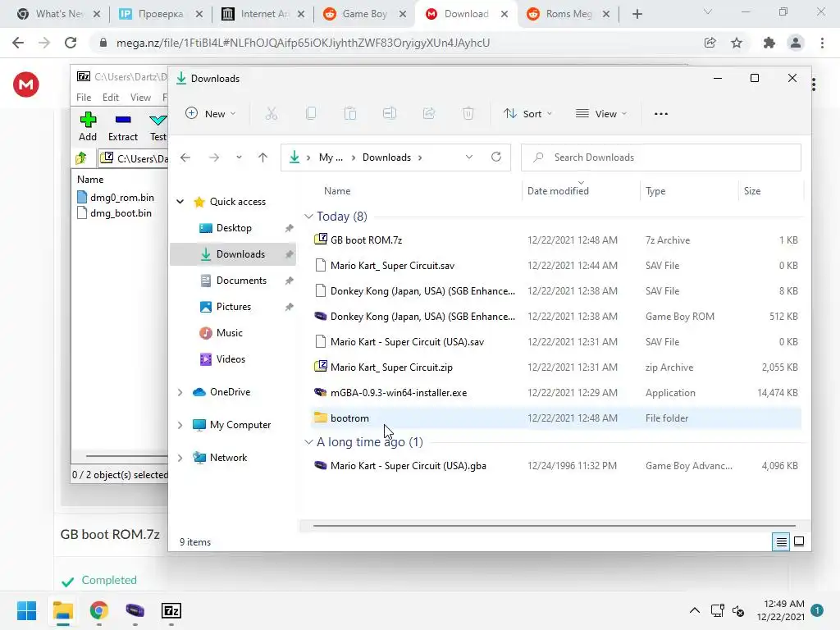
Task: Open the See more (three dots) menu in Explorer
Action: [x=661, y=113]
